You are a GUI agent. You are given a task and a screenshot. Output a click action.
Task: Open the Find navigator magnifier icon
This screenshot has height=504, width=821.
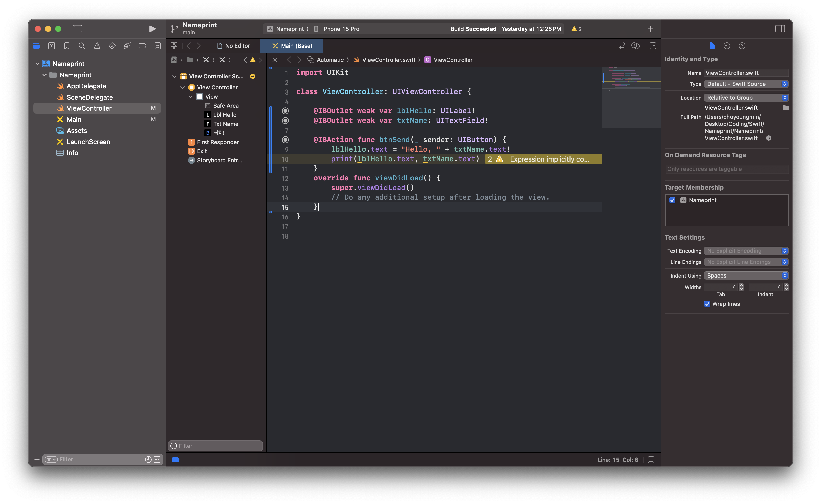82,46
